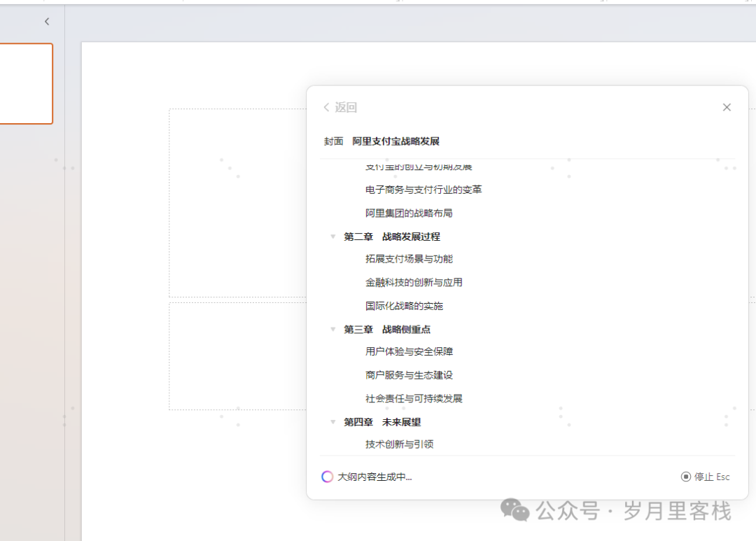
Task: Stop outline generation with 停止 Esc
Action: click(706, 477)
